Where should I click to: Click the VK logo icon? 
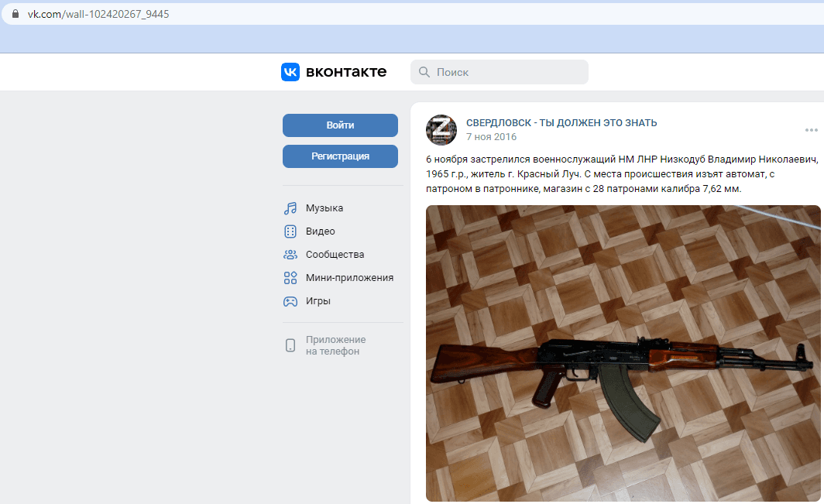[290, 72]
